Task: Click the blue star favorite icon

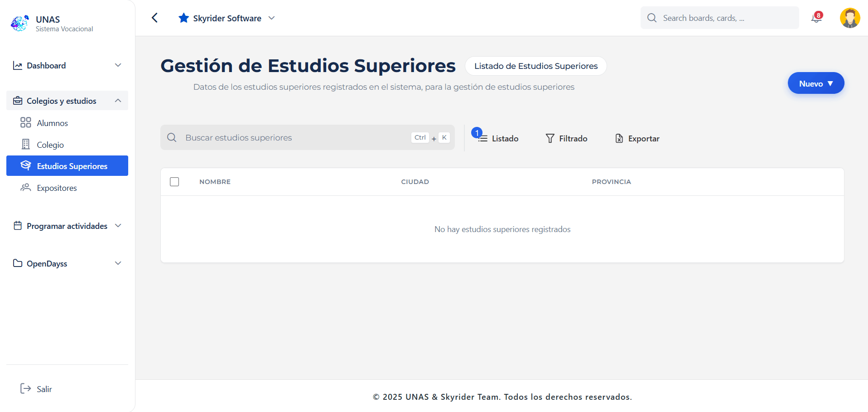Action: (183, 18)
